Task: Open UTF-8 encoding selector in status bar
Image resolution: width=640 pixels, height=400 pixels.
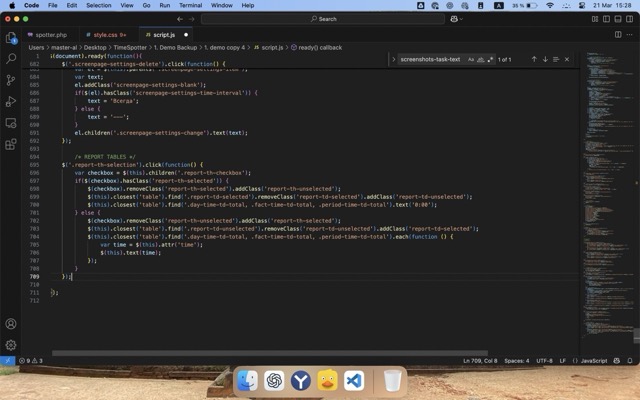Action: [x=544, y=360]
